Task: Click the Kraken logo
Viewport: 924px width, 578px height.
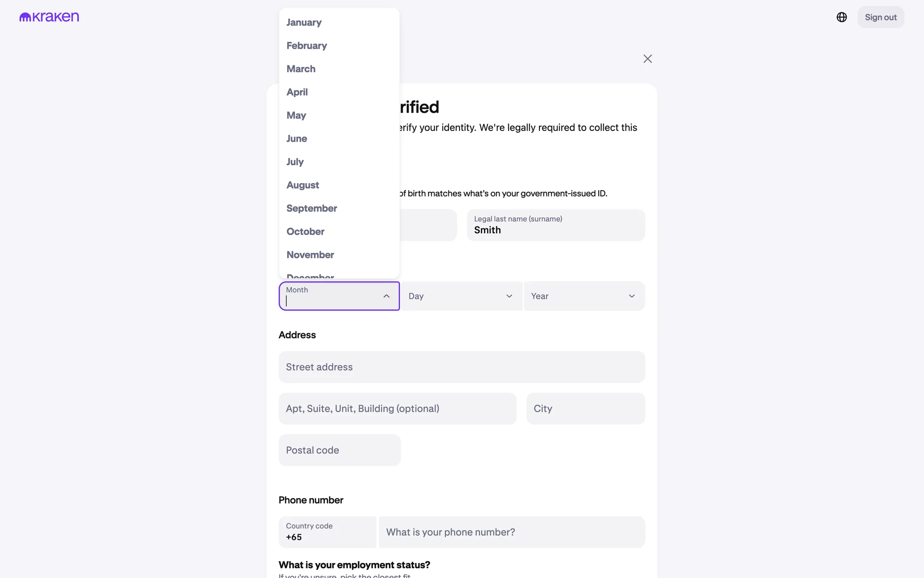Action: 49,17
